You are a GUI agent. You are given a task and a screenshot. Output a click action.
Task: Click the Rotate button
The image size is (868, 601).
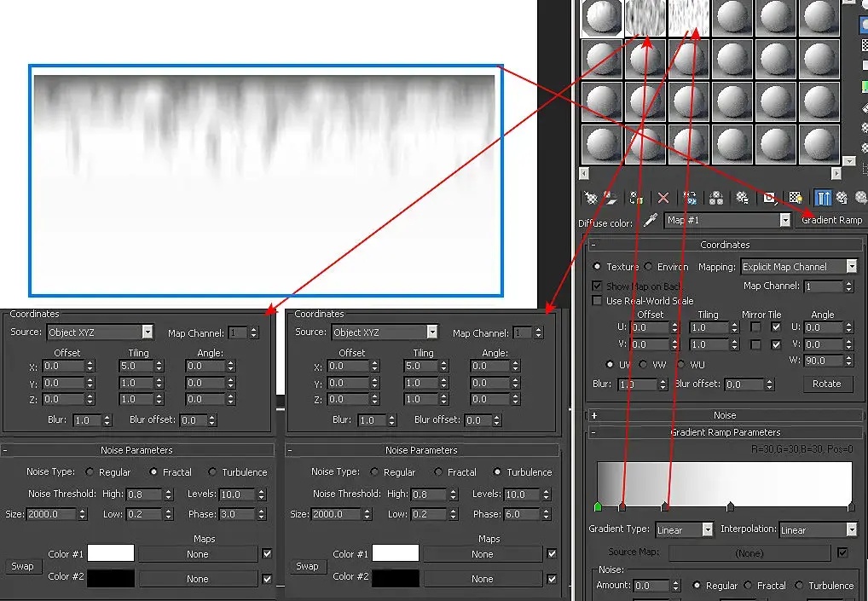pos(826,384)
